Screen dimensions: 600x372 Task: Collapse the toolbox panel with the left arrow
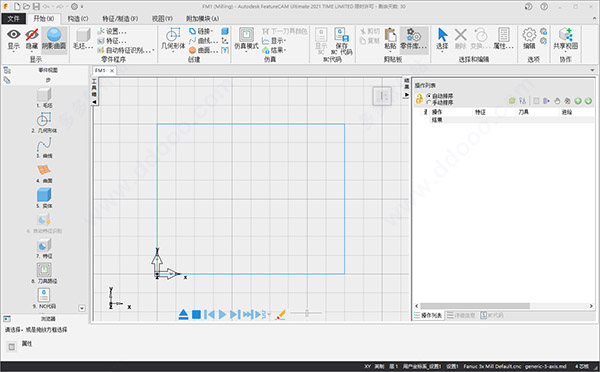[x=94, y=102]
